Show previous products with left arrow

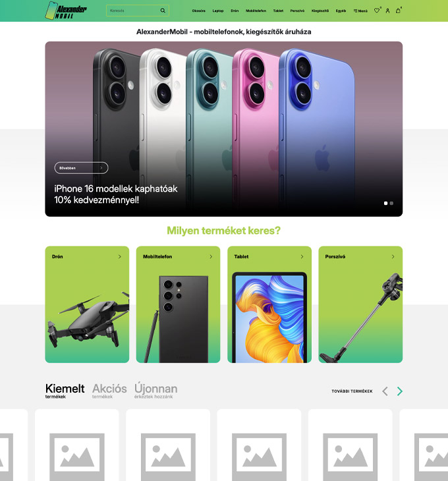(385, 391)
